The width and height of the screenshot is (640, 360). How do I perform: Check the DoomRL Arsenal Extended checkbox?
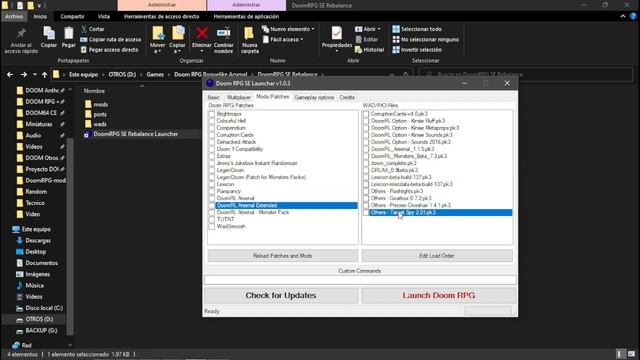211,205
